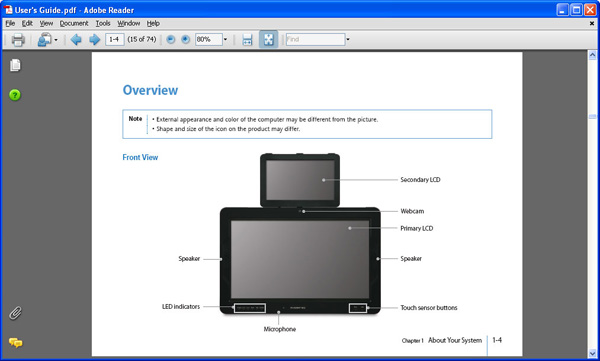600x361 pixels.
Task: Close the document with the menu bar X
Action: coord(592,23)
